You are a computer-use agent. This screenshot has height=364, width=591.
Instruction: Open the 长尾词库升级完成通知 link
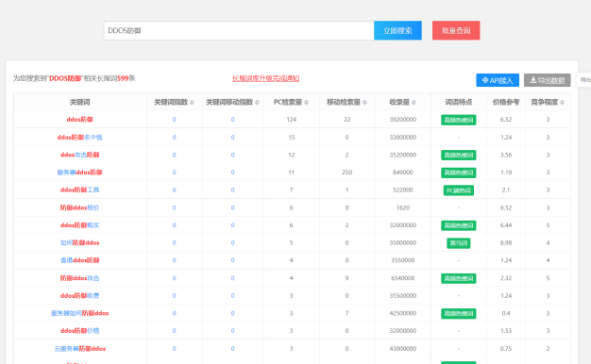coord(265,78)
